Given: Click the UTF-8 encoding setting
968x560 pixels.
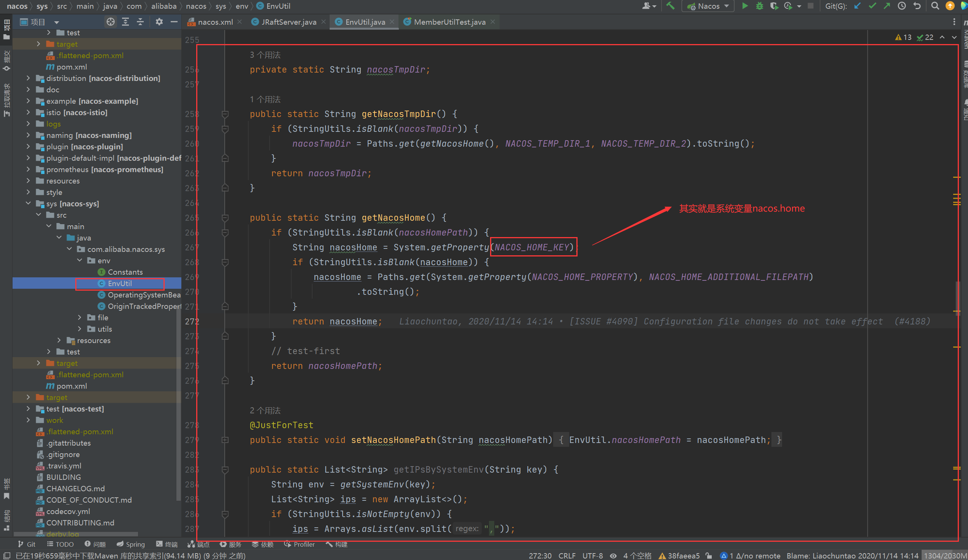Looking at the screenshot, I should click(x=592, y=555).
